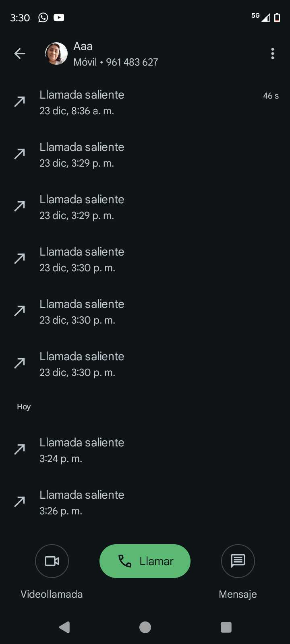Open the three-dot overflow menu
The width and height of the screenshot is (290, 644).
pos(273,54)
